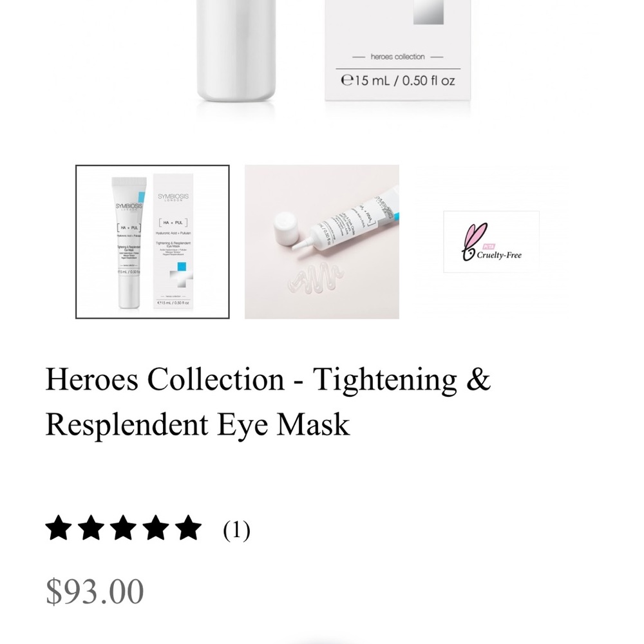644x644 pixels.
Task: Click the gel squiggle in texture thumbnail
Action: (316, 278)
